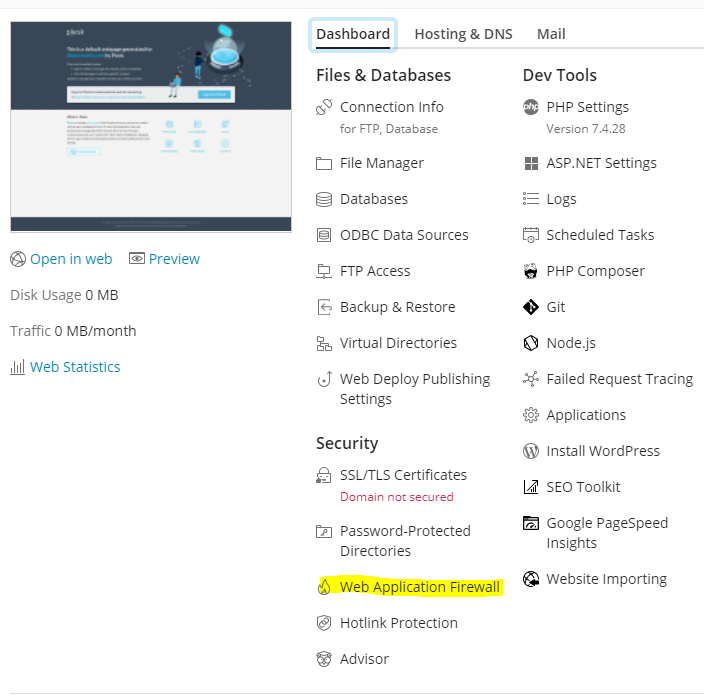This screenshot has width=704, height=697.
Task: Open the site via Open in web link
Action: coord(70,259)
